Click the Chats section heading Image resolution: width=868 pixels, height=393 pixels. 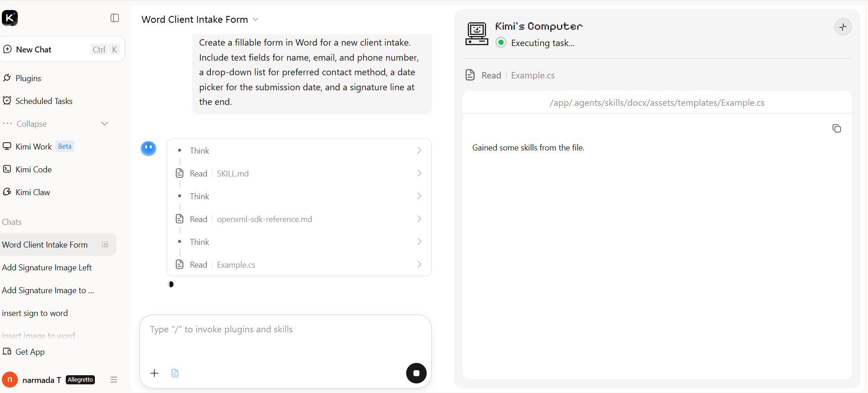[x=12, y=222]
